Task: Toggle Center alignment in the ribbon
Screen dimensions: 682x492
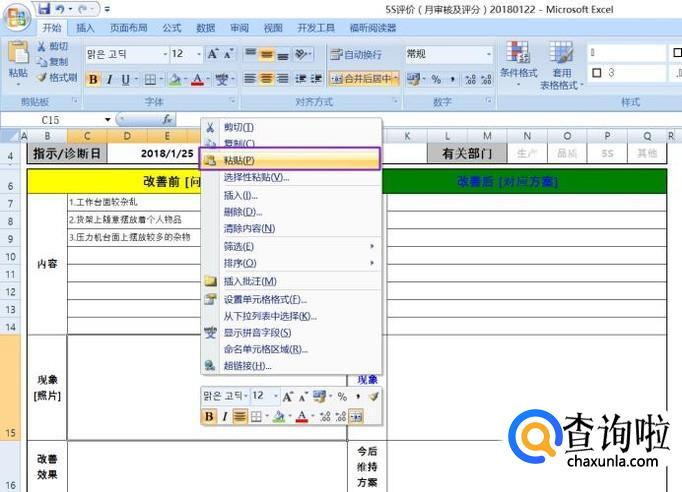Action: click(267, 79)
